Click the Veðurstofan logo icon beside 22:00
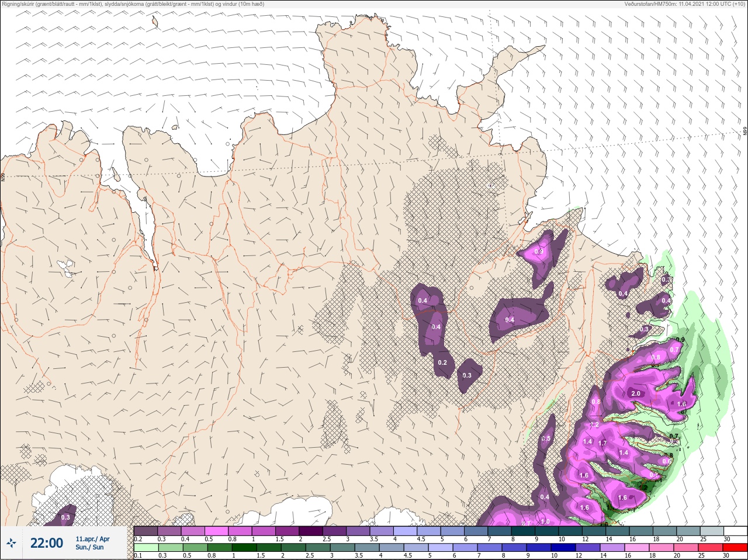Screen dimensions: 748x560 tap(11, 544)
